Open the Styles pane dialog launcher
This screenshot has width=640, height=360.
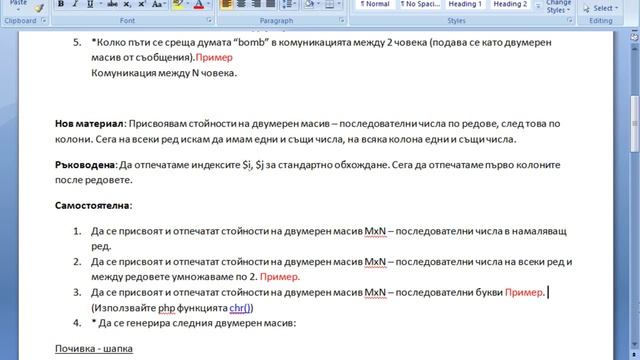(x=570, y=20)
